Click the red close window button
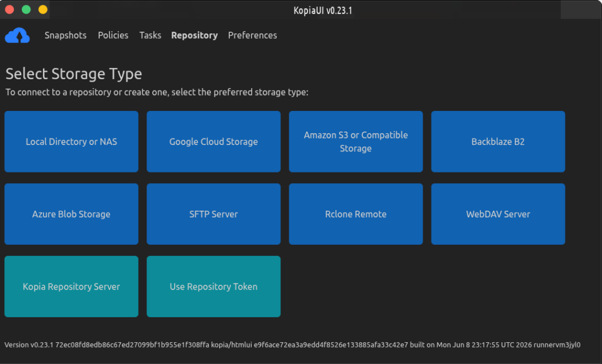 [9, 9]
